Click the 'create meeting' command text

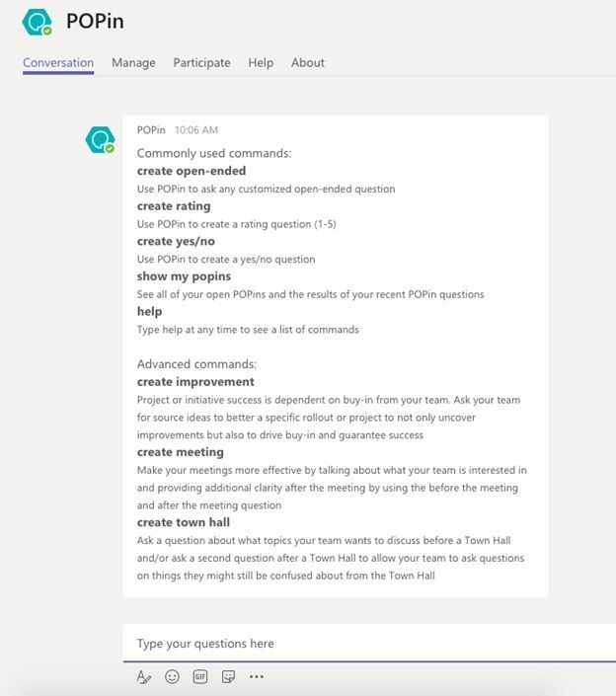click(x=180, y=452)
